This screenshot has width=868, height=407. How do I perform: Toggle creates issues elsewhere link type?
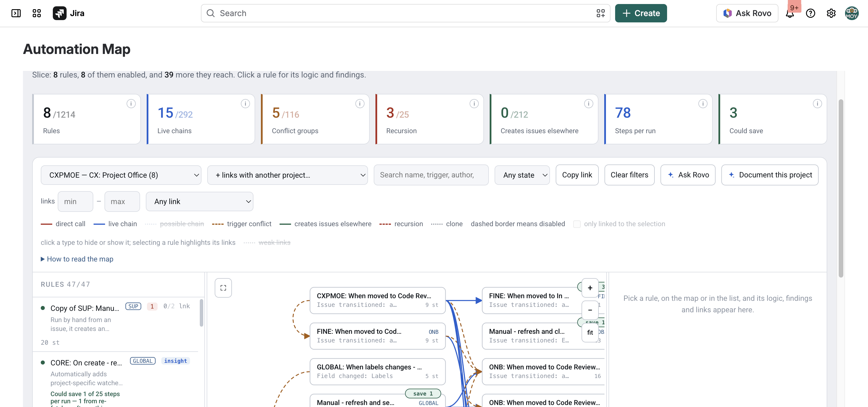coord(325,224)
